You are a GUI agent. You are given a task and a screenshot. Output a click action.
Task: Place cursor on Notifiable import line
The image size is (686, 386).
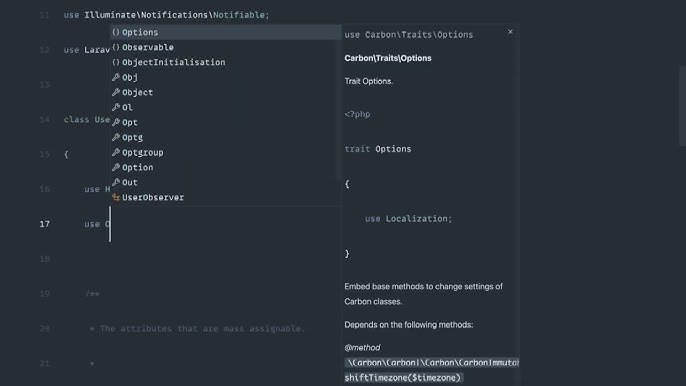point(166,15)
